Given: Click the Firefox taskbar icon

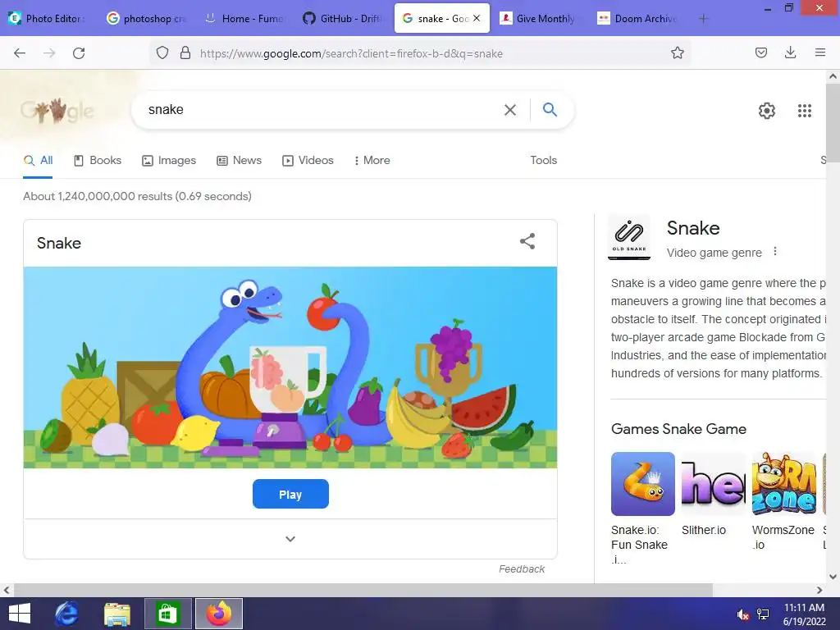Looking at the screenshot, I should 218,614.
